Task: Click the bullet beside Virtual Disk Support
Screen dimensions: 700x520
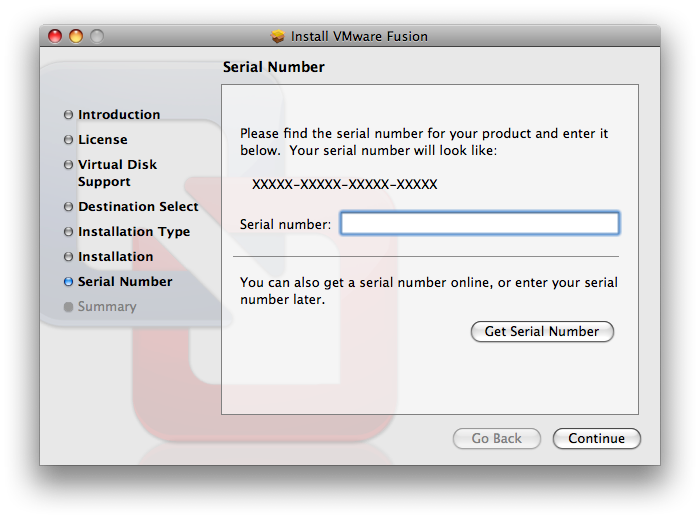Action: coord(68,165)
